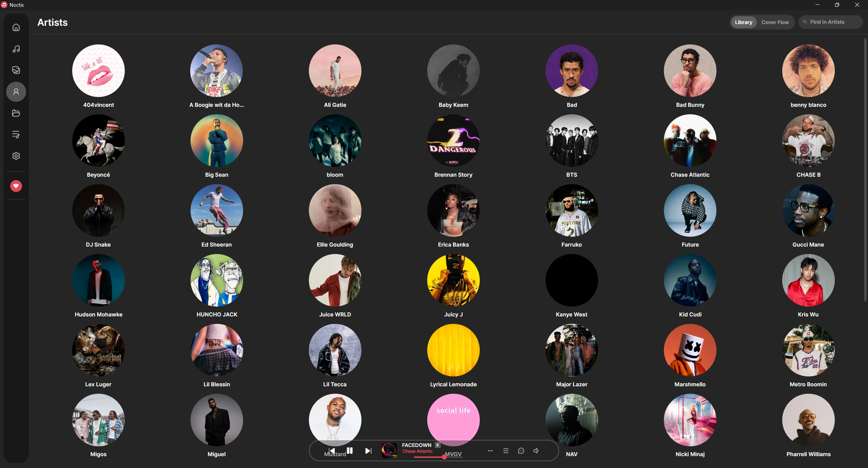Pause the current song
The height and width of the screenshot is (468, 868).
pyautogui.click(x=350, y=450)
